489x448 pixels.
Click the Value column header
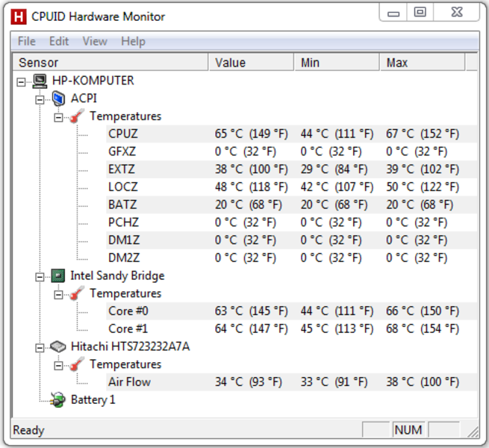point(252,63)
